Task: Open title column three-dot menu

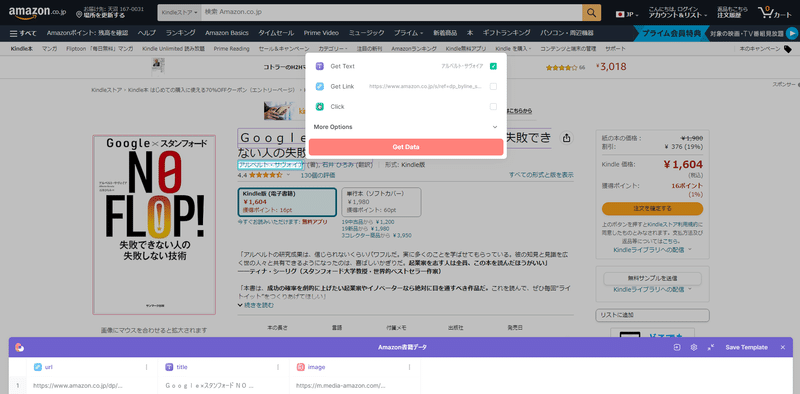Action: (x=278, y=367)
